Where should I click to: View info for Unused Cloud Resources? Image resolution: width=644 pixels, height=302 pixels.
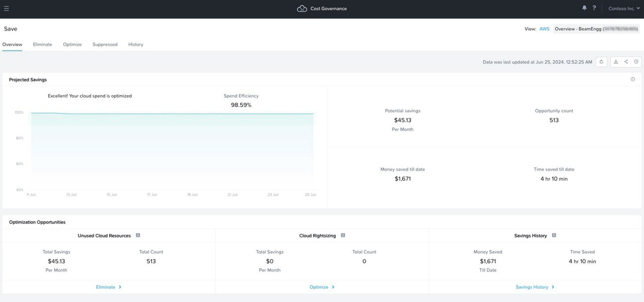pos(138,235)
